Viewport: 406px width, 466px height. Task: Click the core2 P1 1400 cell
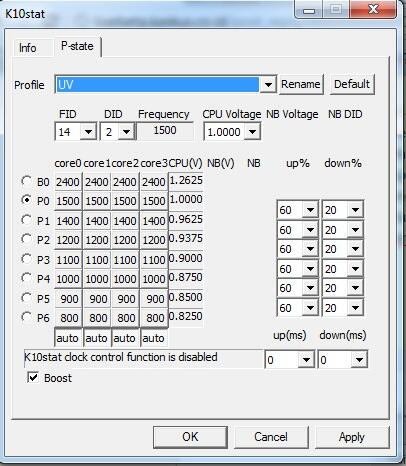(x=125, y=221)
